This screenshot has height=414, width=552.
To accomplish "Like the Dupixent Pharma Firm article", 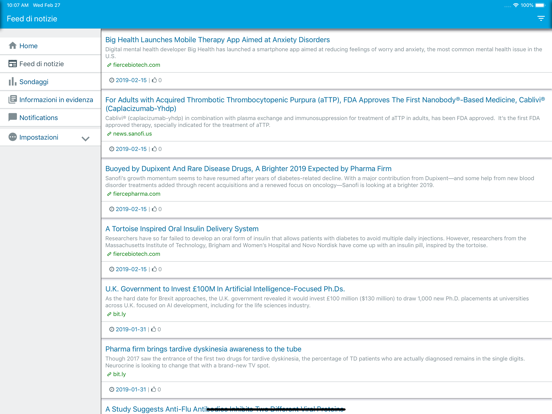I will 154,209.
